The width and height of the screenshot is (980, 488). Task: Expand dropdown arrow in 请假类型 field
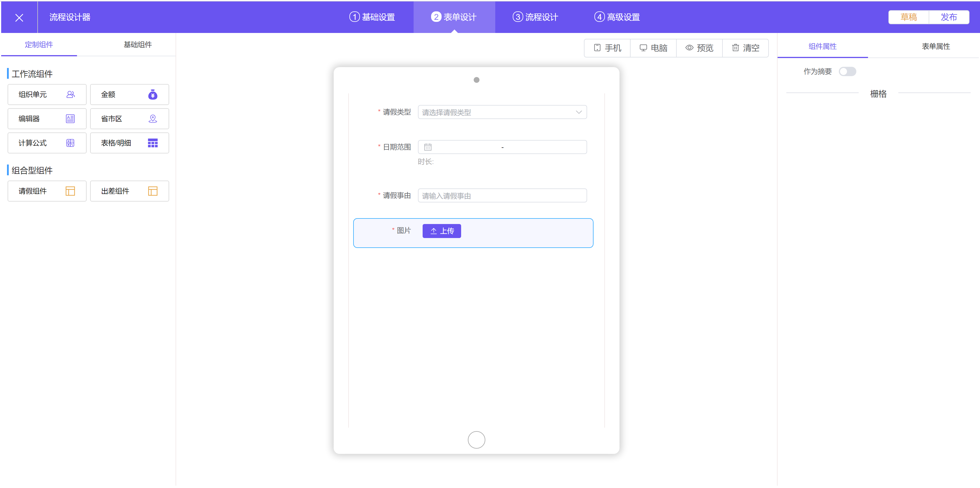tap(578, 112)
